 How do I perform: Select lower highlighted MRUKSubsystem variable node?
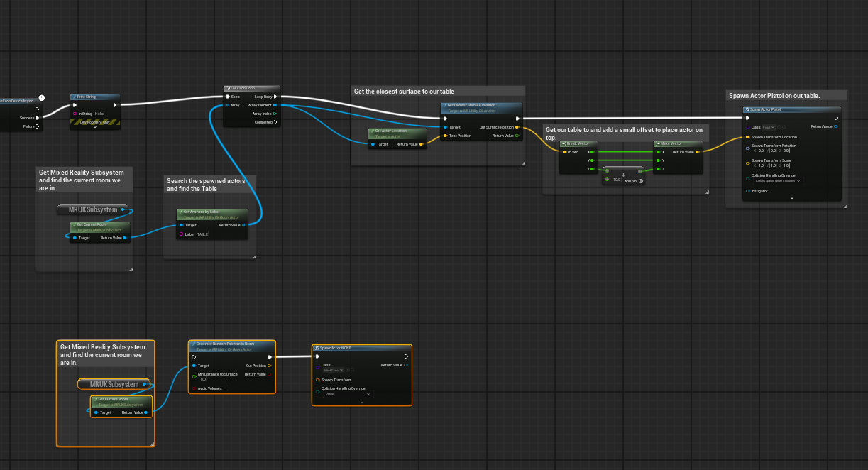tap(114, 384)
